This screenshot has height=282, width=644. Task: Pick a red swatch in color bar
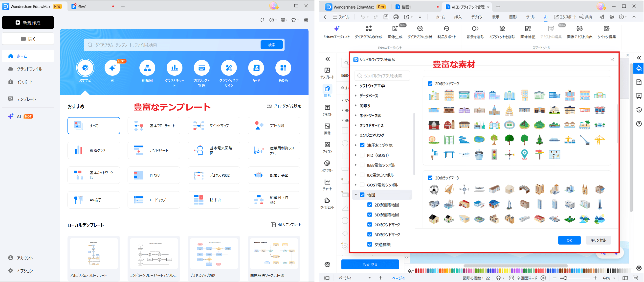[x=417, y=270]
